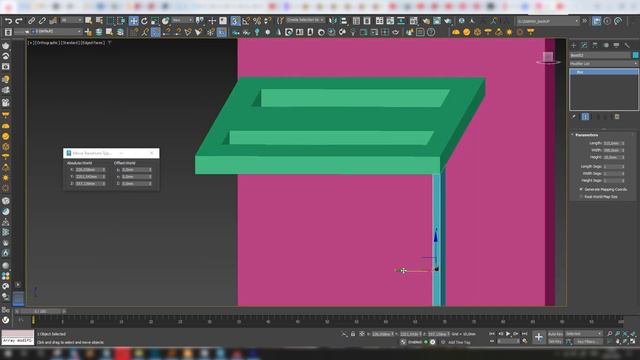Click the Undo arrow icon
Viewport: 640px width, 360px height.
8,20
